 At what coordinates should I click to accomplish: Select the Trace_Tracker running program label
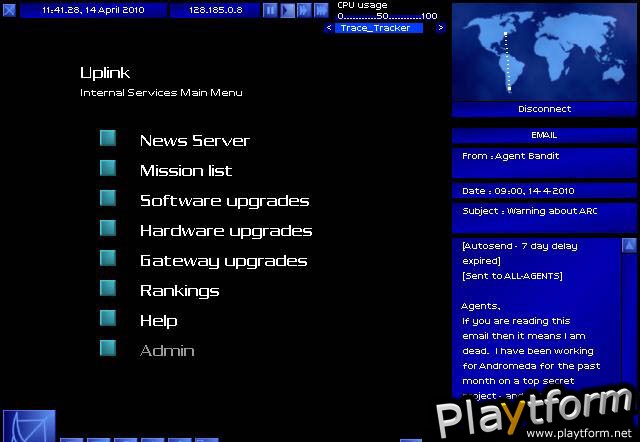[379, 28]
